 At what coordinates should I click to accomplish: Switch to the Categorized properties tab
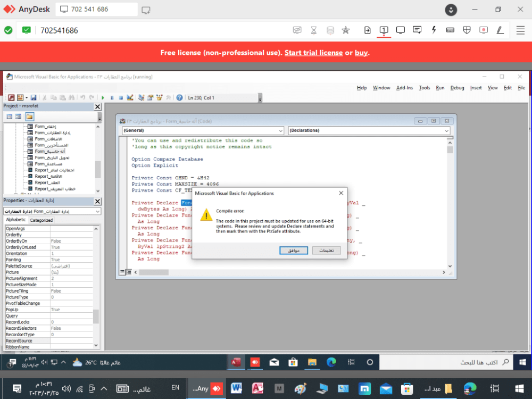click(x=41, y=220)
